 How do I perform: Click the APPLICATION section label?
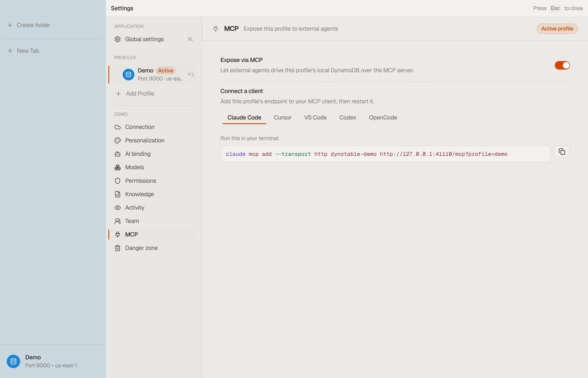point(129,26)
